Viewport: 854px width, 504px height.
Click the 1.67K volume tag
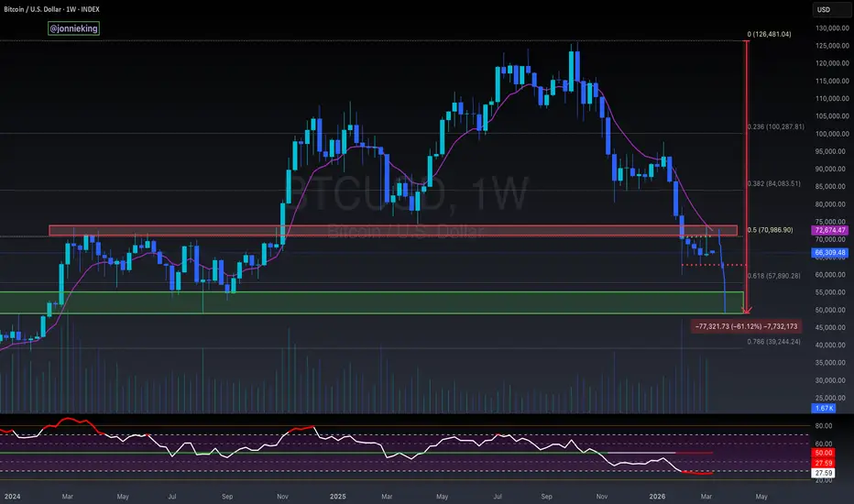[x=824, y=408]
